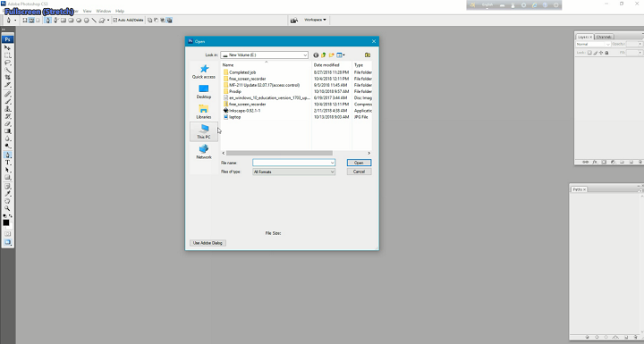Image resolution: width=644 pixels, height=344 pixels.
Task: Switch to the Layers tab
Action: 584,37
